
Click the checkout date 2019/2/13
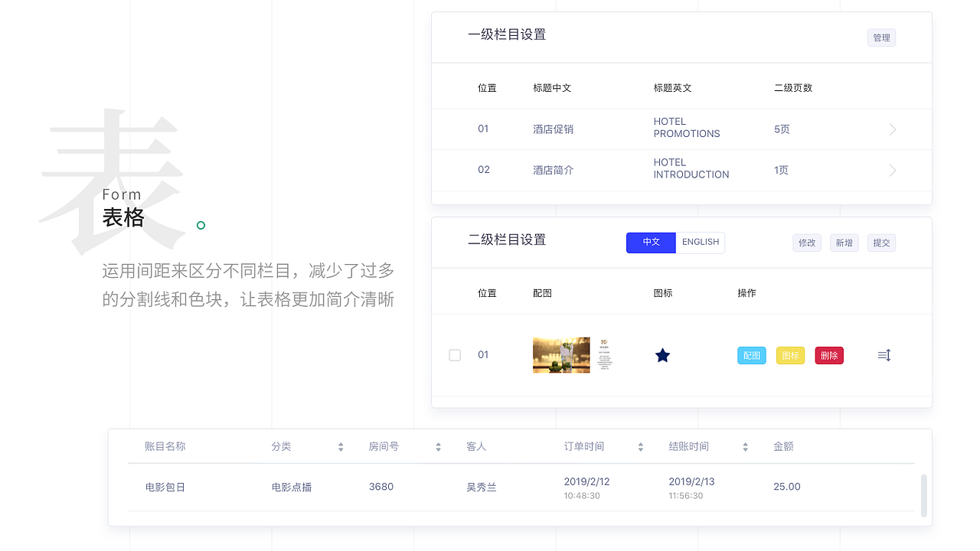pos(691,481)
